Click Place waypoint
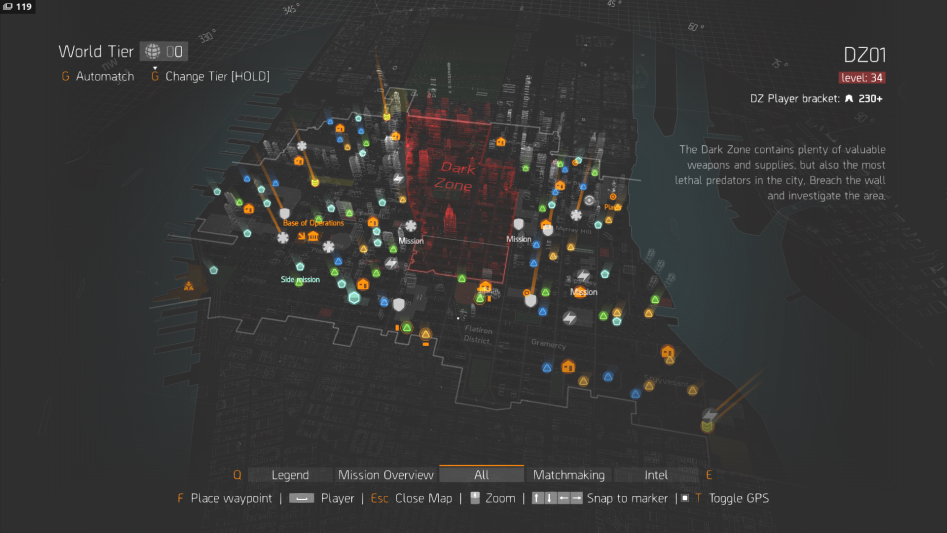 point(231,498)
